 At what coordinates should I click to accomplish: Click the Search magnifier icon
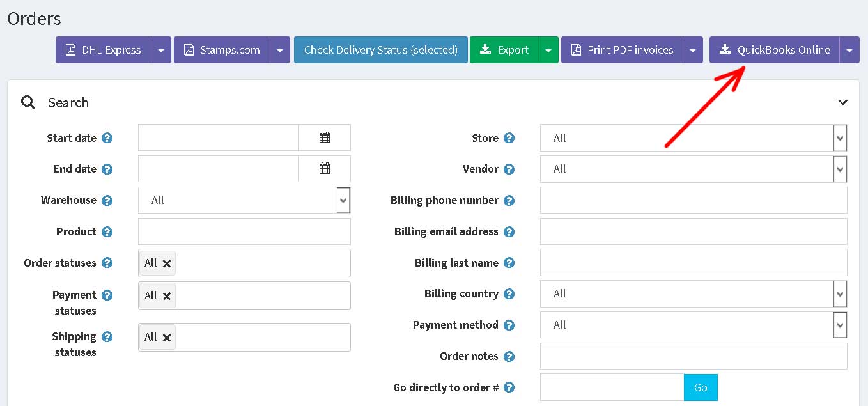[27, 102]
